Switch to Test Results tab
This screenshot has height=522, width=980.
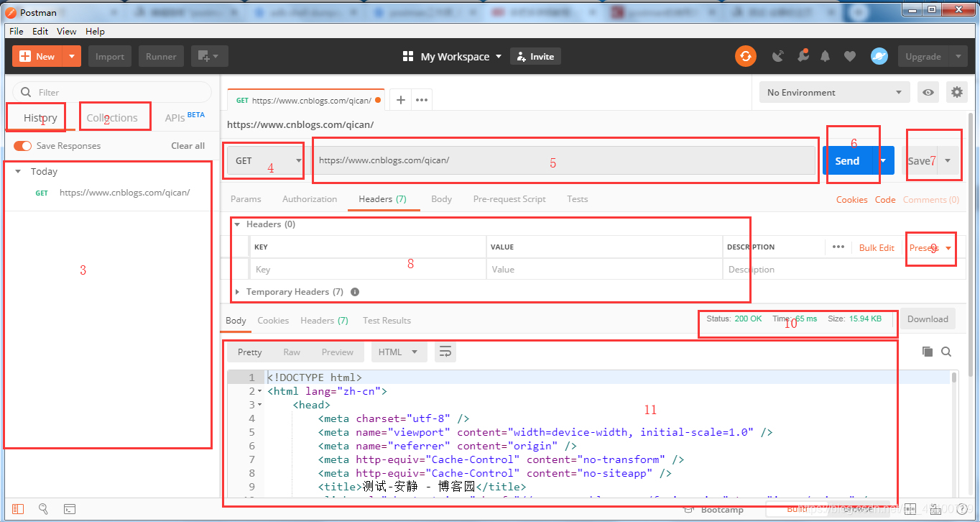pyautogui.click(x=387, y=321)
